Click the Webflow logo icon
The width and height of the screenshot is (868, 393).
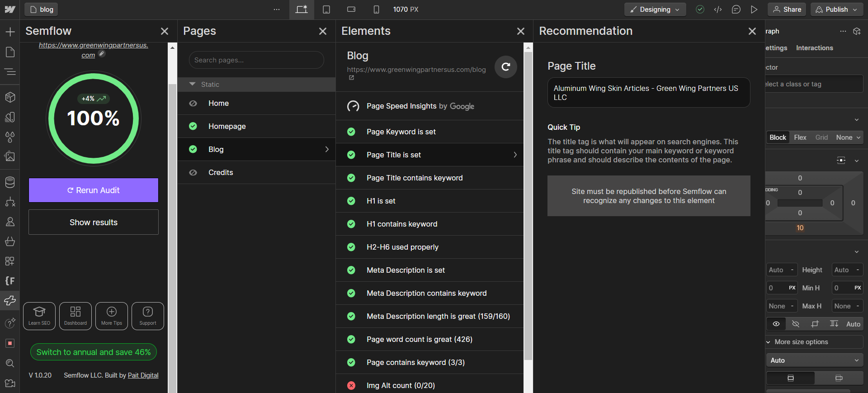tap(9, 9)
